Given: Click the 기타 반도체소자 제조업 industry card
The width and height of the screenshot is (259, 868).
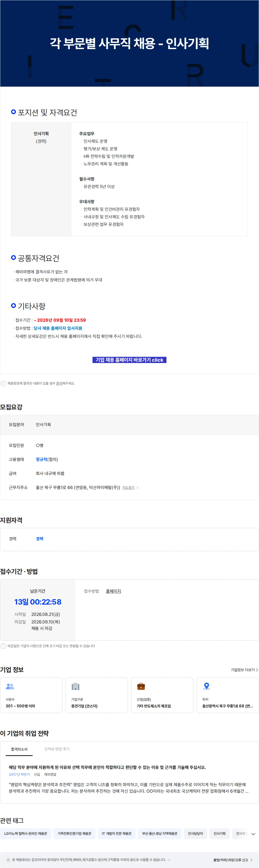Looking at the screenshot, I should click(x=162, y=695).
